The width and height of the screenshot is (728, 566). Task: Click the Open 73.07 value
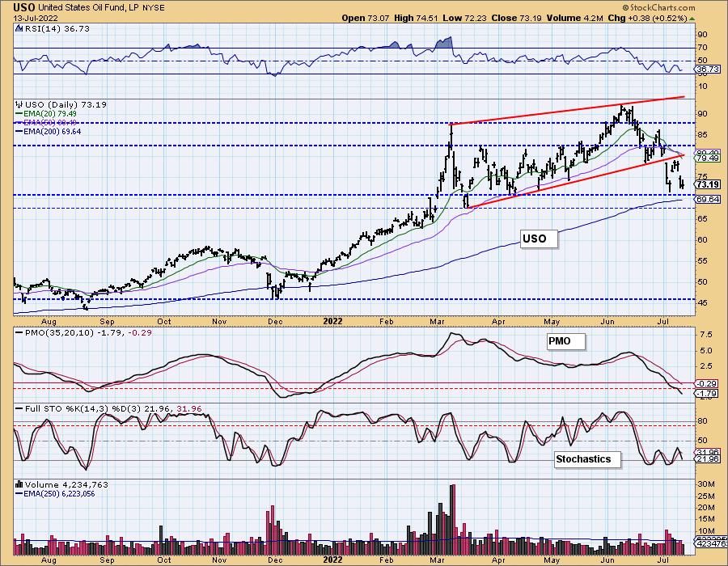tap(366, 18)
